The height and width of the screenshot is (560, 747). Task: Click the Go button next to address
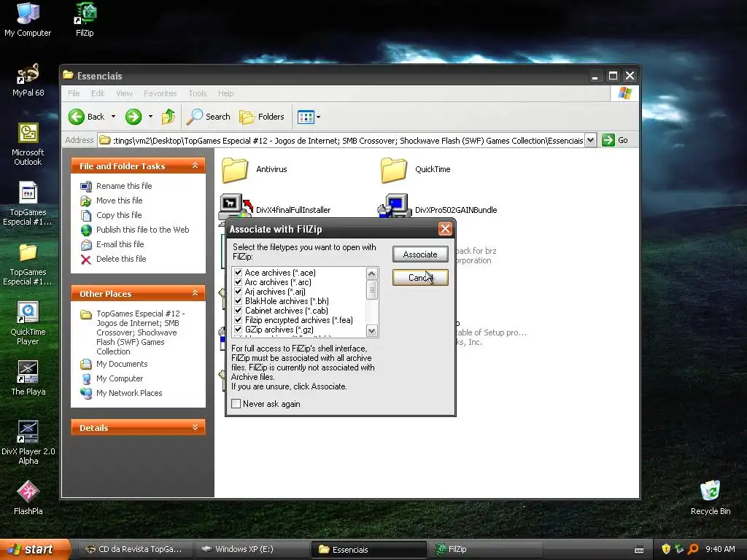click(614, 141)
